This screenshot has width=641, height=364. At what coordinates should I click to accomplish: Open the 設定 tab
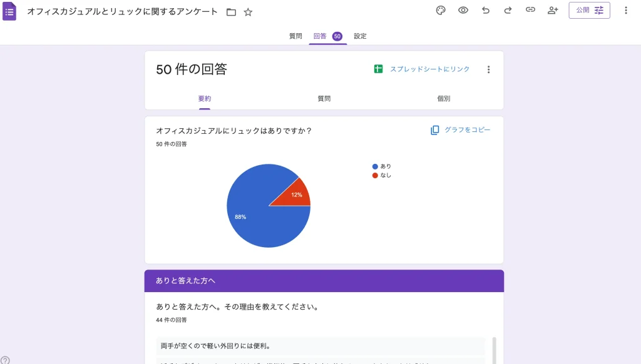360,36
